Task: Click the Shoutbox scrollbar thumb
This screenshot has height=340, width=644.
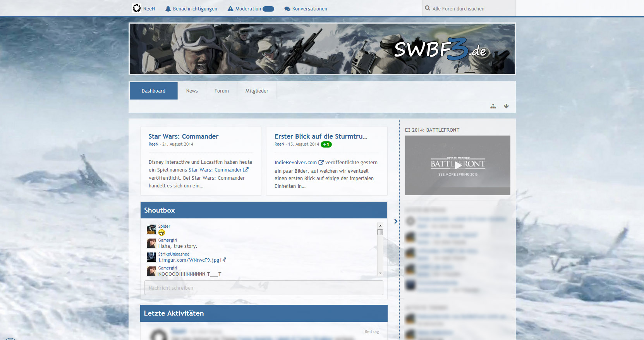Action: (x=380, y=232)
